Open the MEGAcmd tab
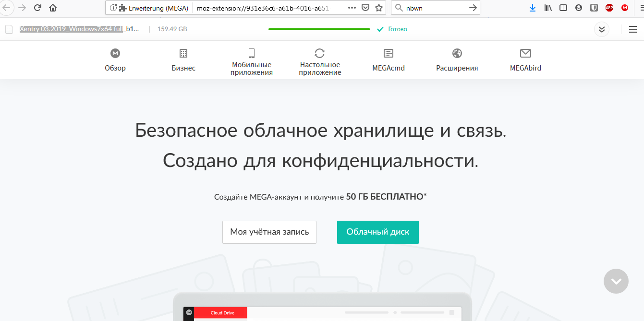Screen dimensions: 644x321 click(389, 60)
